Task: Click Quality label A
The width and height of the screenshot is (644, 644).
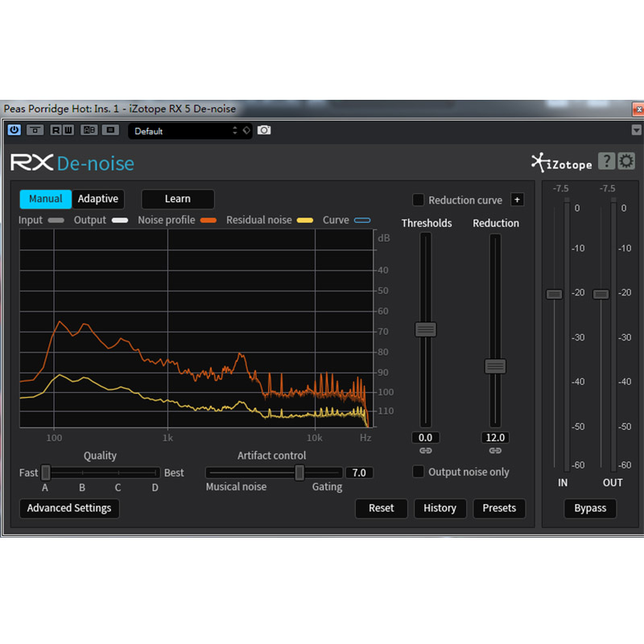Action: tap(45, 488)
